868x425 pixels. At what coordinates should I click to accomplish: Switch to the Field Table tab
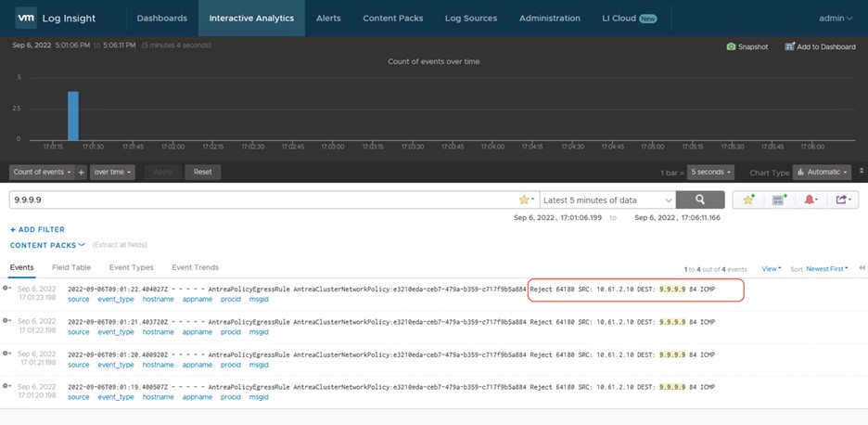(70, 267)
